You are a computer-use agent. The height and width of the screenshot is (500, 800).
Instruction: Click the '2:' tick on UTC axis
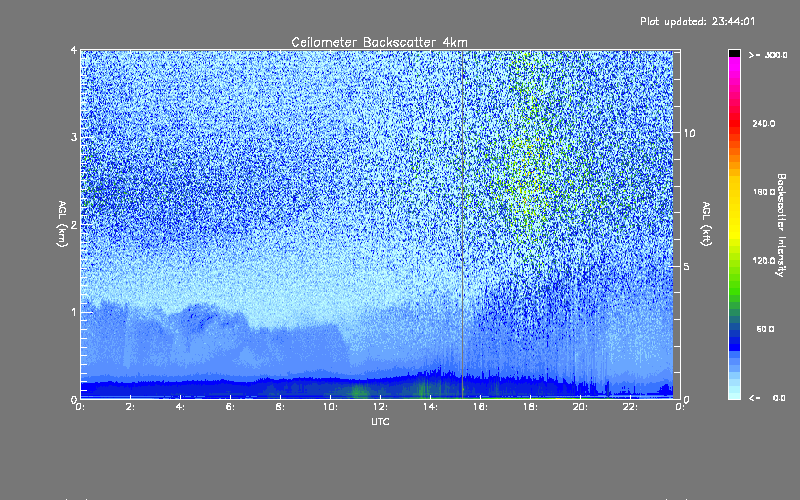pyautogui.click(x=130, y=407)
